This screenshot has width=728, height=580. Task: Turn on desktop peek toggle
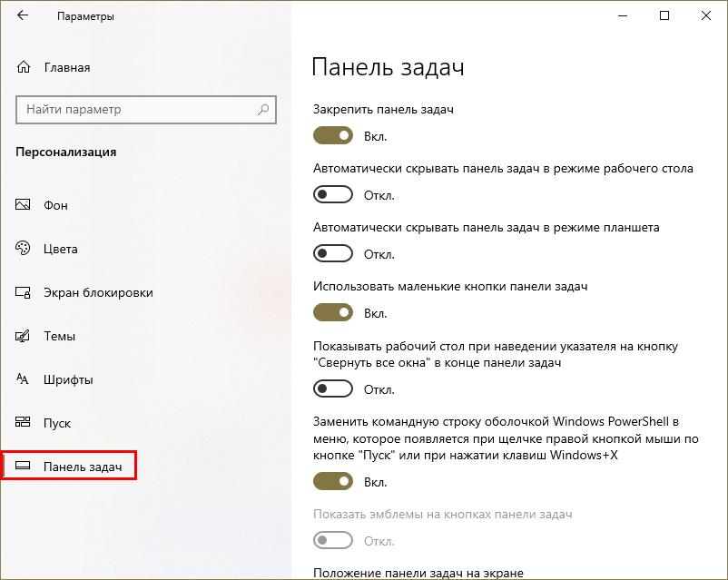(333, 388)
